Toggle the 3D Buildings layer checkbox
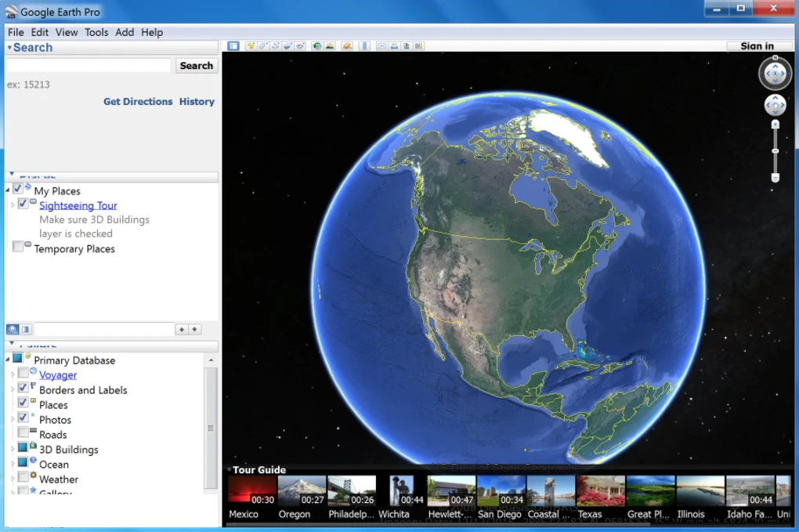Screen dimensions: 799x532 tap(23, 447)
